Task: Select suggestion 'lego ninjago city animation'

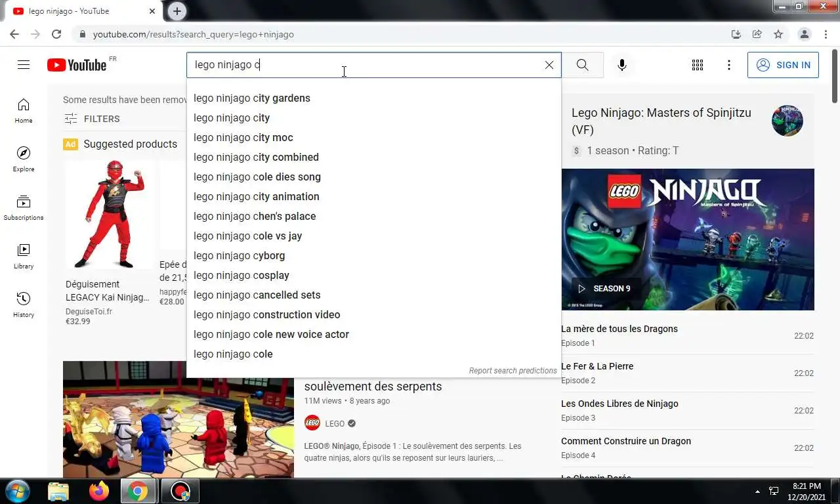Action: tap(374, 197)
